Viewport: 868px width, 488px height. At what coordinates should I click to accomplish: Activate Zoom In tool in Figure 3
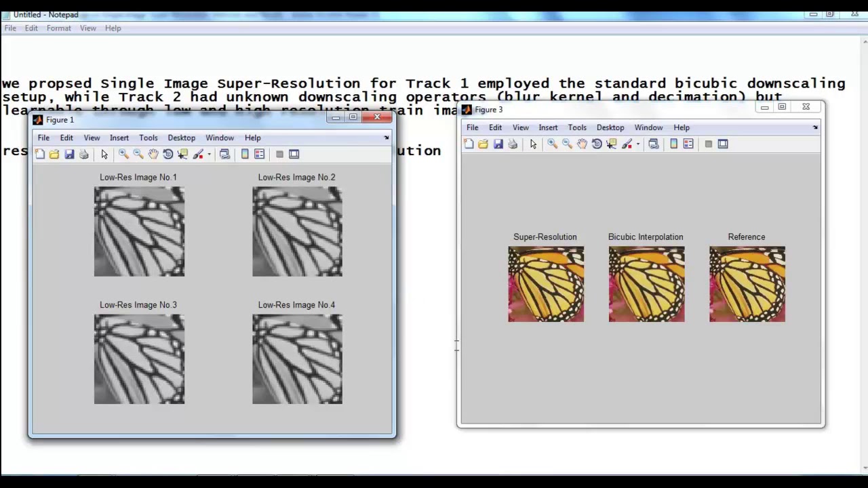click(x=552, y=144)
